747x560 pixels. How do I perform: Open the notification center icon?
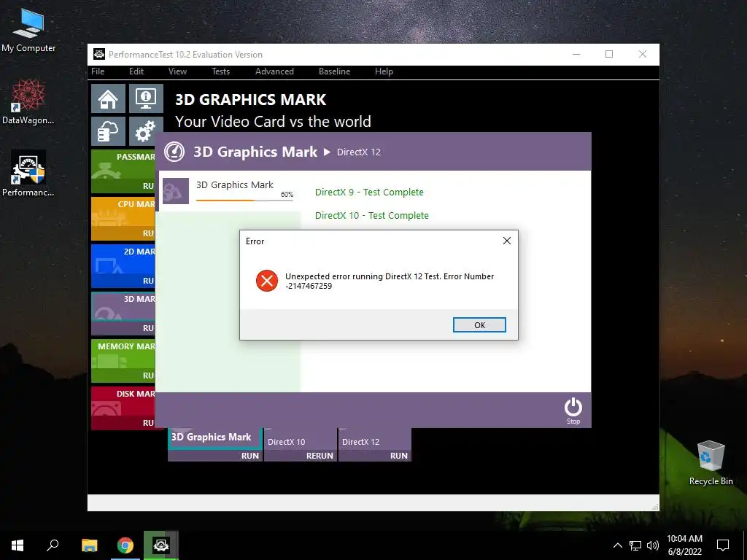point(723,545)
